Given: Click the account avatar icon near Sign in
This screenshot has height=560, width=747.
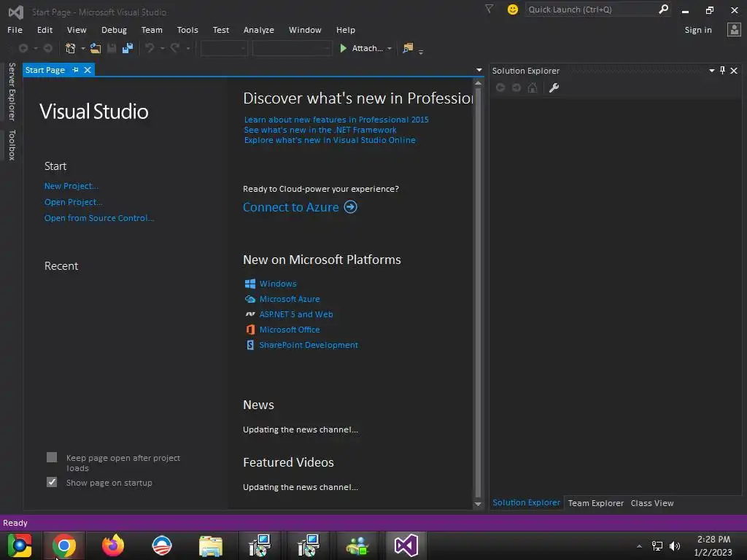Looking at the screenshot, I should (734, 29).
